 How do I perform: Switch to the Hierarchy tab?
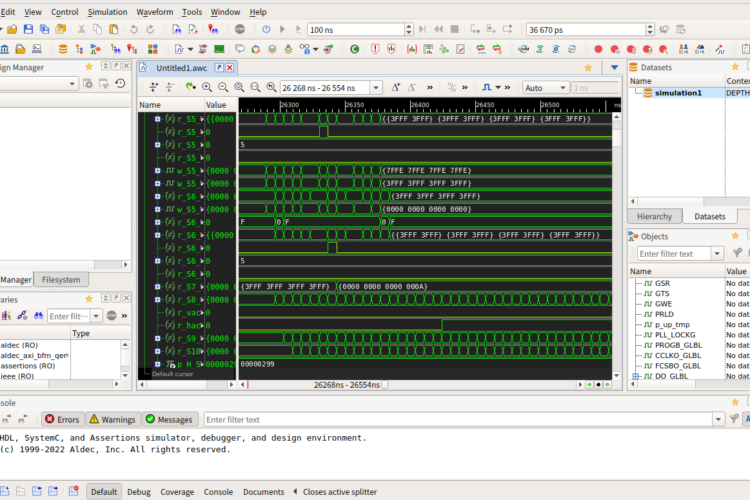click(x=654, y=216)
